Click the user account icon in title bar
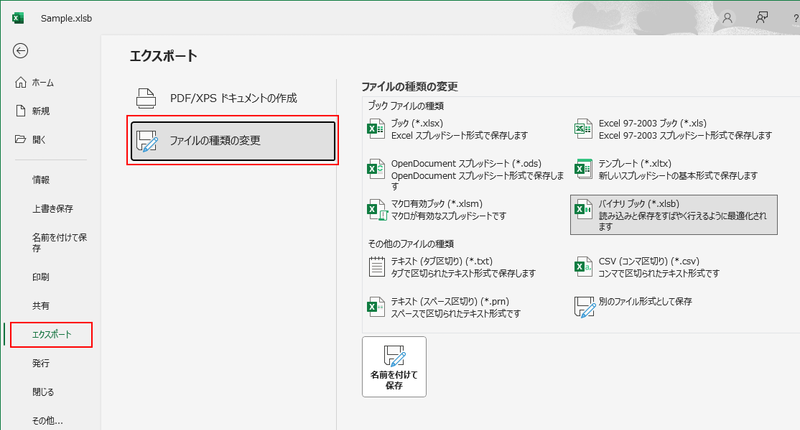This screenshot has height=430, width=800. [x=727, y=18]
